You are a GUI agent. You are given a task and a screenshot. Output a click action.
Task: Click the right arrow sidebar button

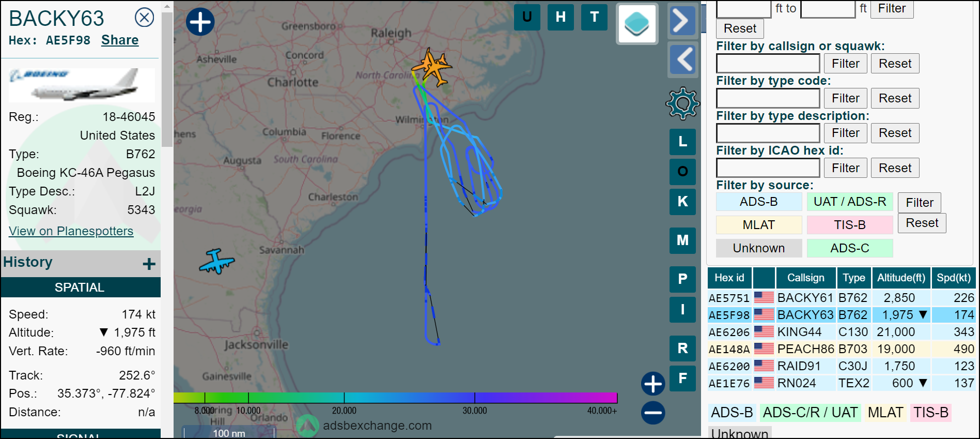682,21
